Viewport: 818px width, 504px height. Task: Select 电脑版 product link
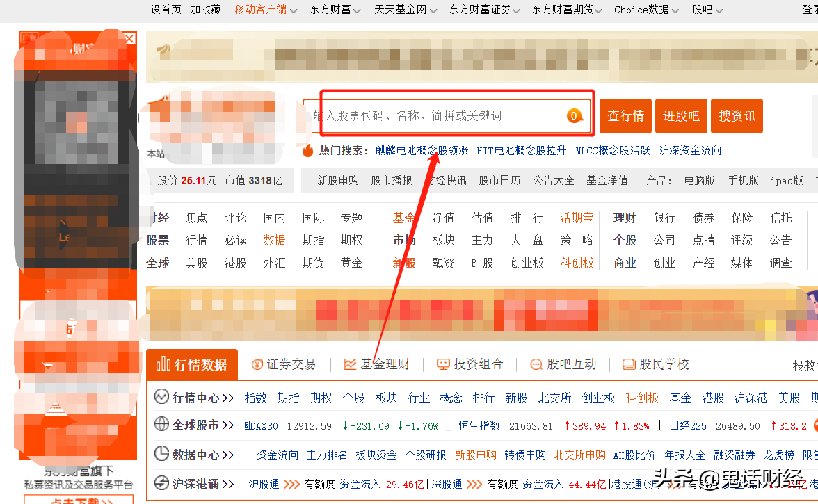click(x=699, y=180)
